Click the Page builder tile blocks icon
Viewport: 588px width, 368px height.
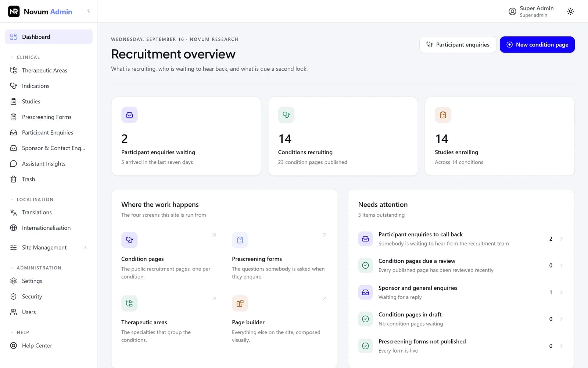[x=240, y=303]
